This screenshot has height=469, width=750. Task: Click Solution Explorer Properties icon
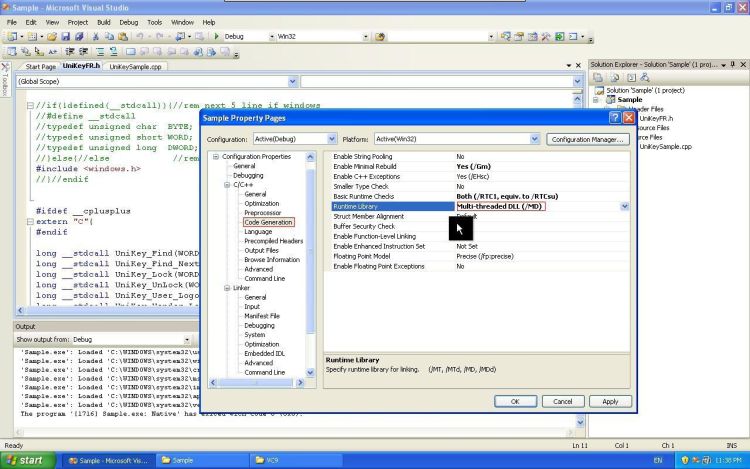pos(598,77)
